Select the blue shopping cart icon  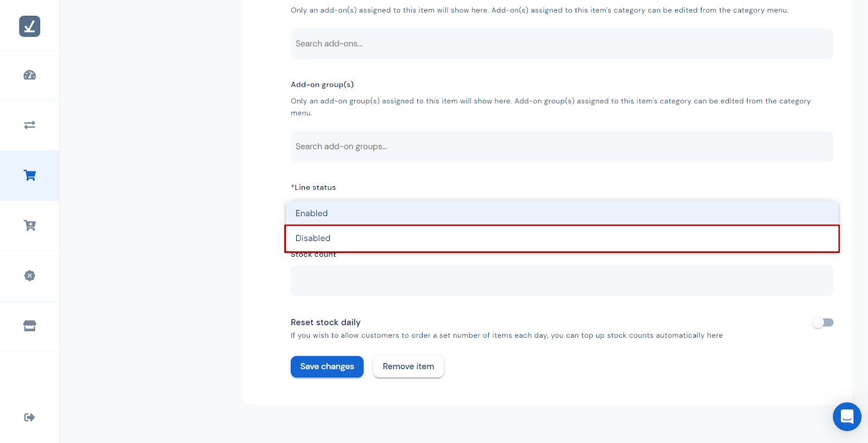[30, 175]
